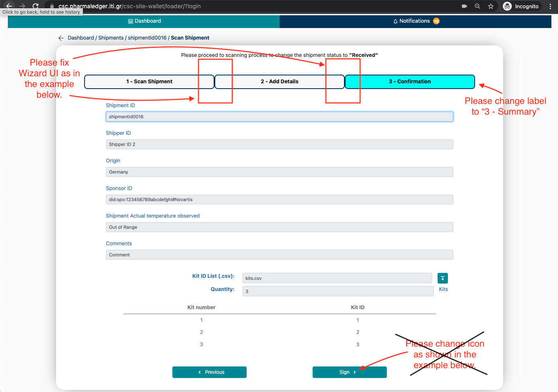Open the "2 - Add Details" step
Screen dimensions: 558x392
coord(280,81)
